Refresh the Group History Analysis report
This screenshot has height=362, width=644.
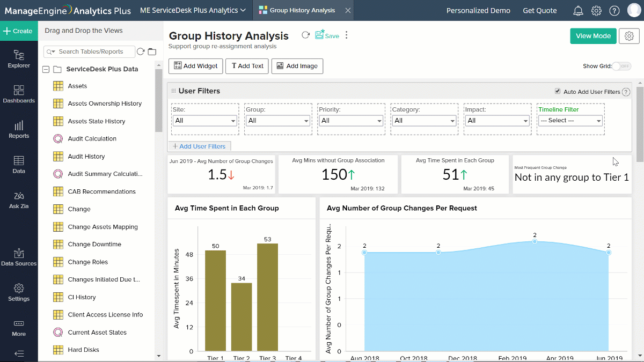(305, 35)
